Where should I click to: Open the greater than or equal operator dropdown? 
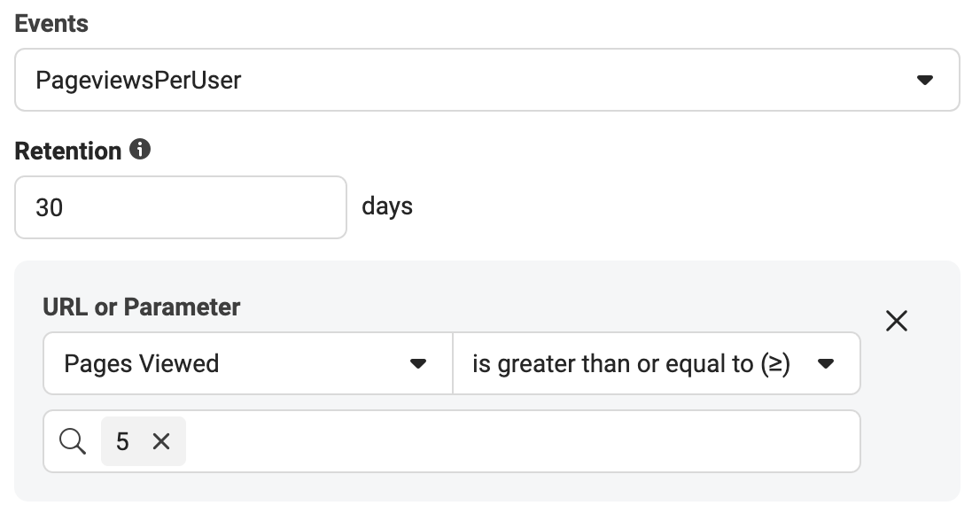(656, 364)
